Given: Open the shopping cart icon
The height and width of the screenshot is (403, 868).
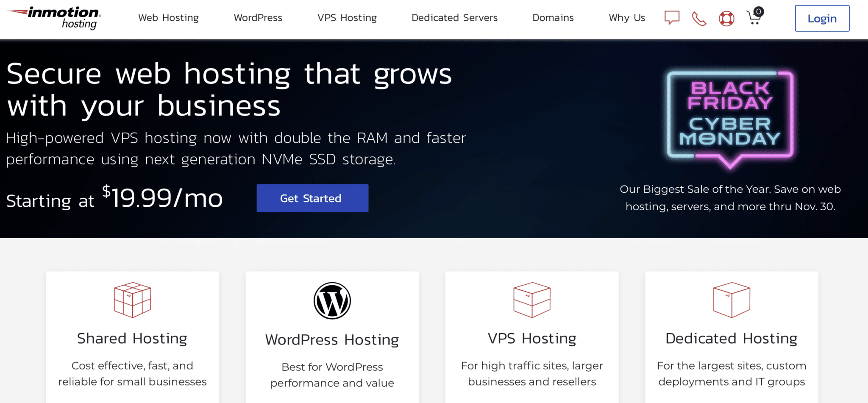Looking at the screenshot, I should click(x=754, y=17).
